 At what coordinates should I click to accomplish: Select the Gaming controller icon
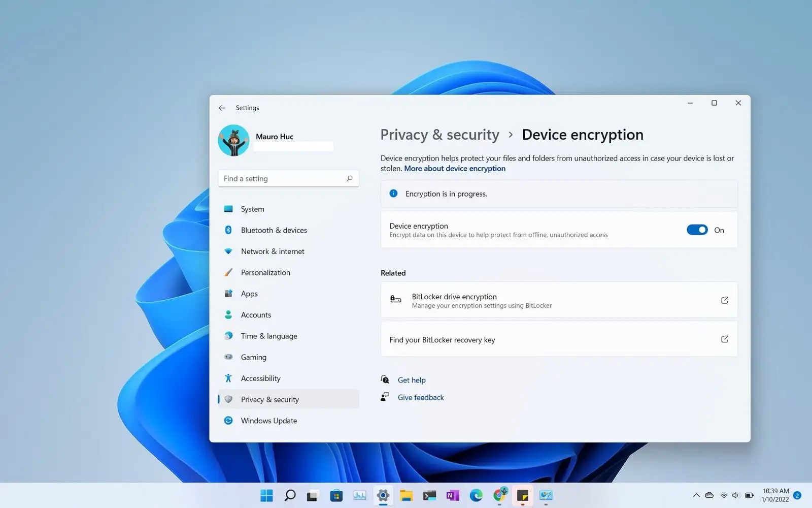click(229, 357)
